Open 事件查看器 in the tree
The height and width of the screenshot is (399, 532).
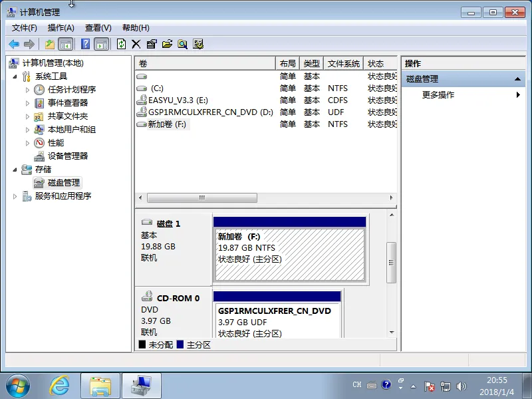pos(68,103)
